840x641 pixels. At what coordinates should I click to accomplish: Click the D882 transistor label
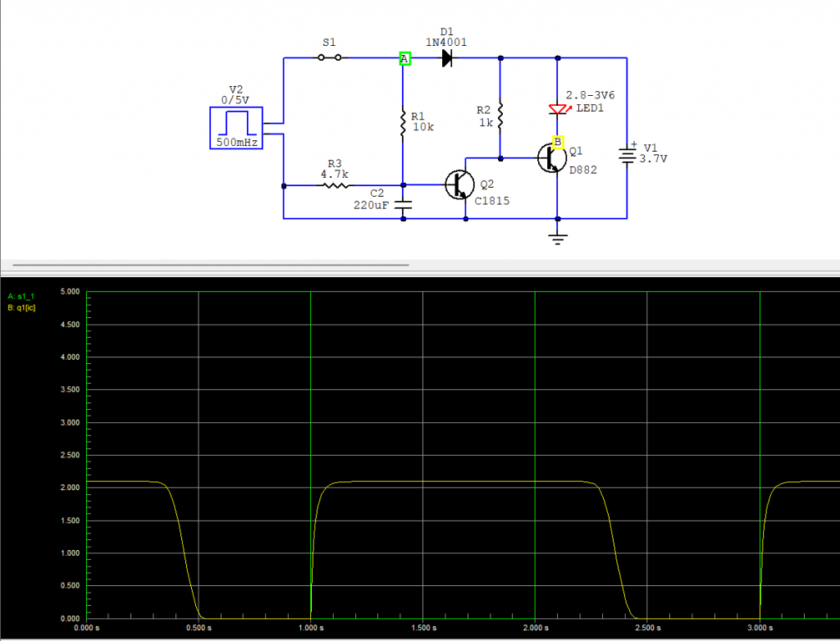coord(583,170)
